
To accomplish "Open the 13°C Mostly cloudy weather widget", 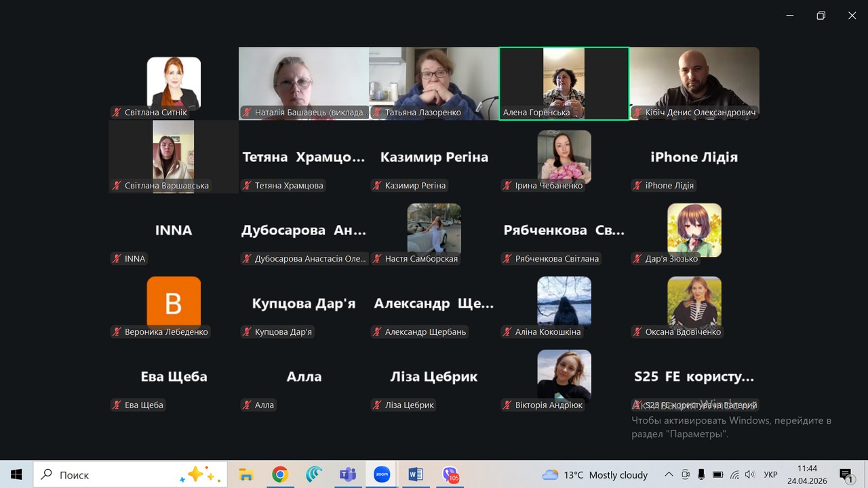I will click(x=595, y=474).
